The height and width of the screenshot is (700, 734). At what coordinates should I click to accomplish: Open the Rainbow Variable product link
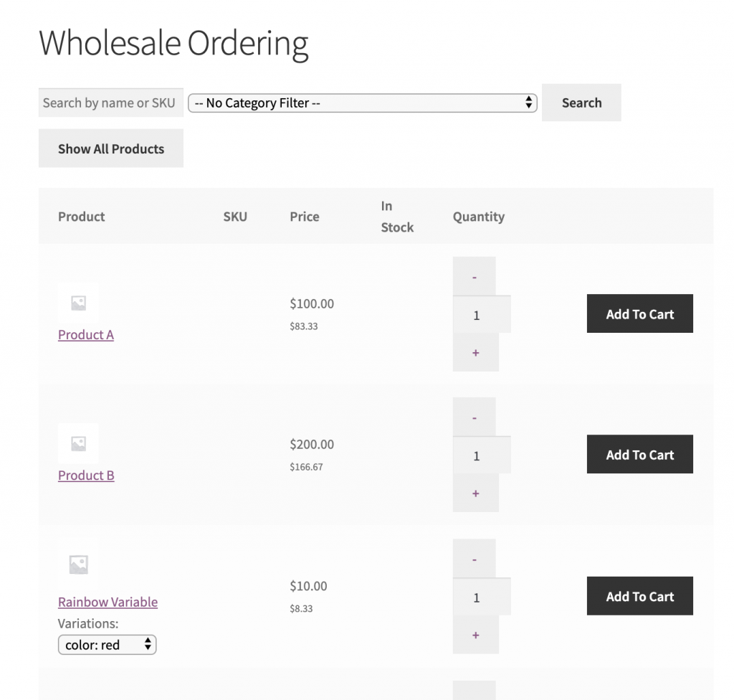click(108, 602)
